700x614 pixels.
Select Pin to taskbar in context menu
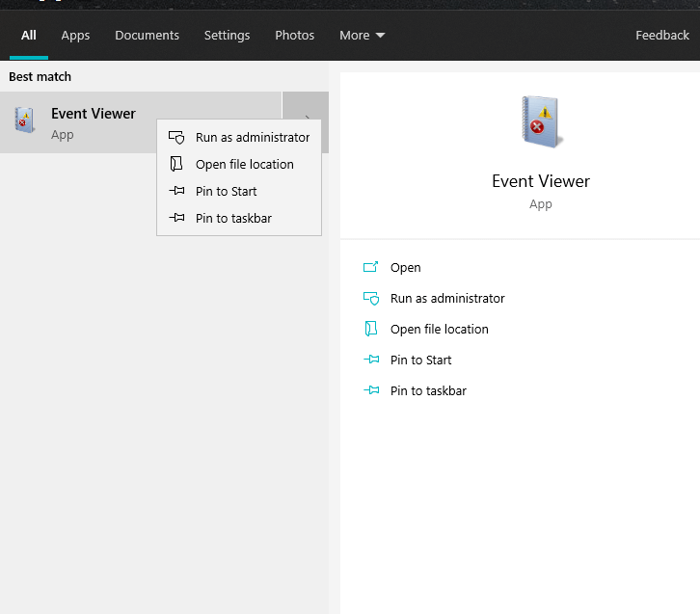239,218
